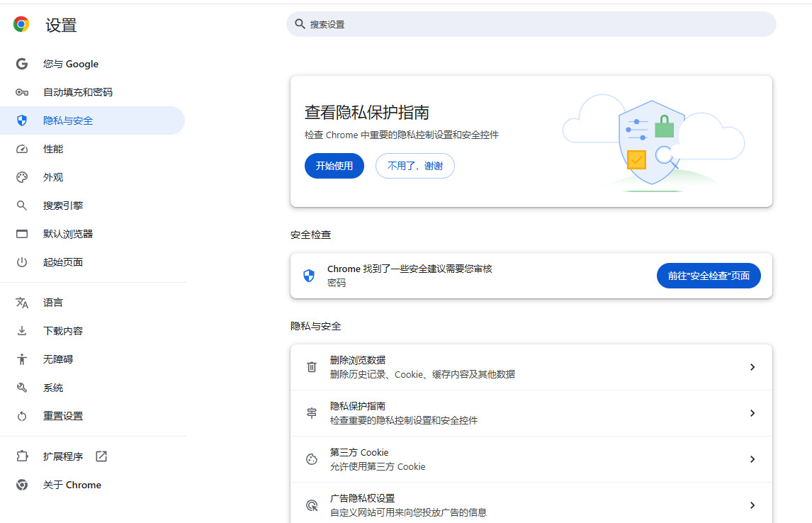This screenshot has height=523, width=812.
Task: Go to 关于 Chrome in the sidebar
Action: pos(72,485)
